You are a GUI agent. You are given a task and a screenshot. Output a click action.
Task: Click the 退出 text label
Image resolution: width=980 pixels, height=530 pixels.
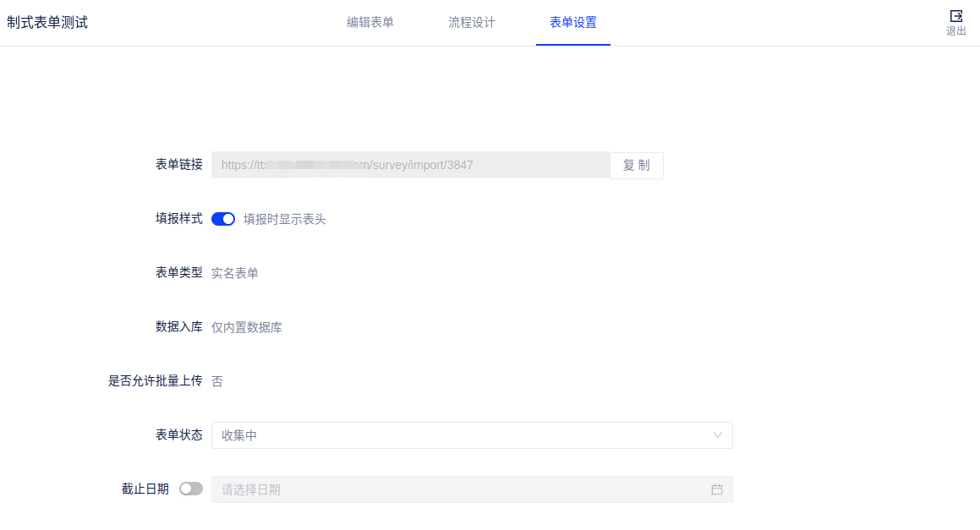[x=955, y=31]
